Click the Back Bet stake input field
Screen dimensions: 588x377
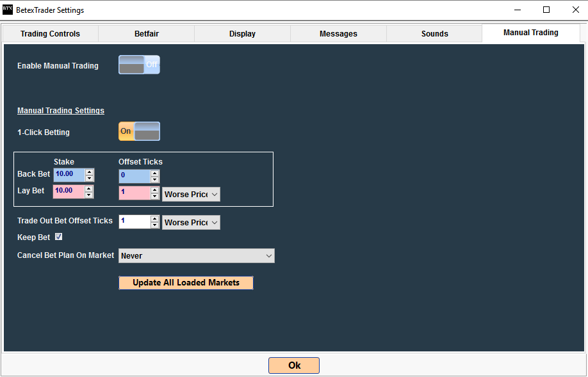[69, 175]
